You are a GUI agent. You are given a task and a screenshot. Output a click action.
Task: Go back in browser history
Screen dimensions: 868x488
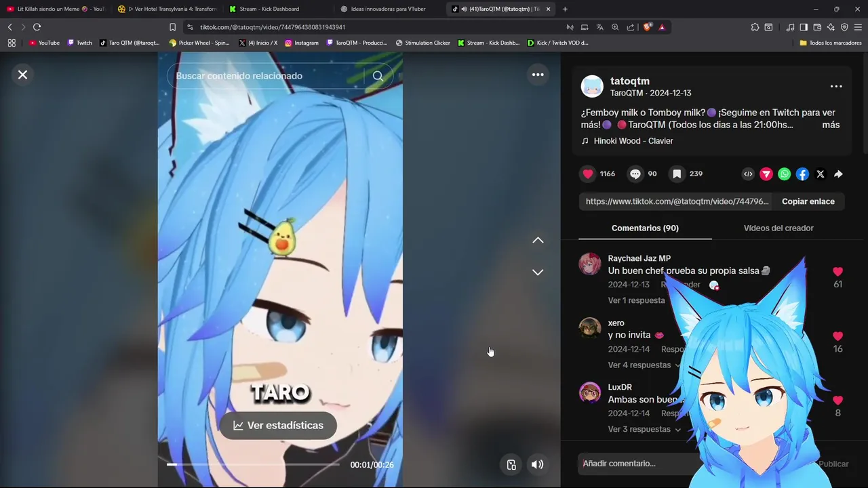[x=10, y=27]
